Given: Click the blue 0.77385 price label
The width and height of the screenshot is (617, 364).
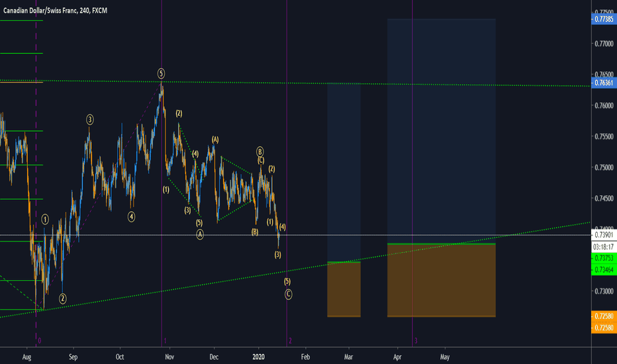Looking at the screenshot, I should click(603, 20).
